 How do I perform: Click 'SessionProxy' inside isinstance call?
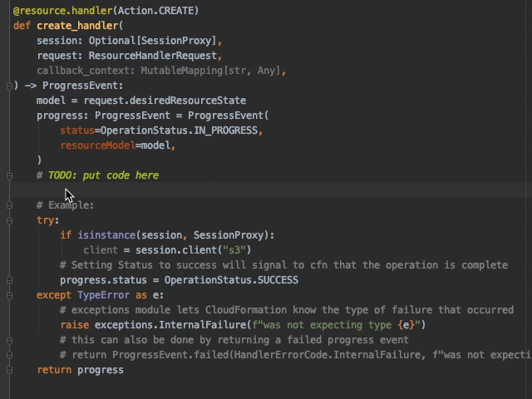pos(229,235)
